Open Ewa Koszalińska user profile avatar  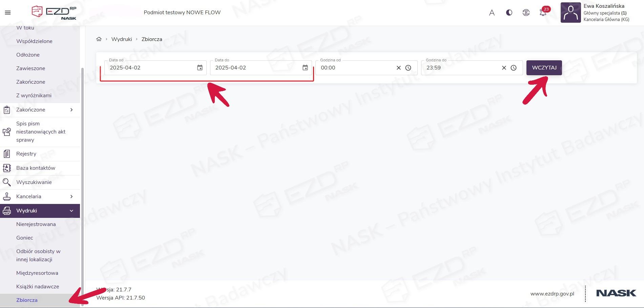coord(570,13)
